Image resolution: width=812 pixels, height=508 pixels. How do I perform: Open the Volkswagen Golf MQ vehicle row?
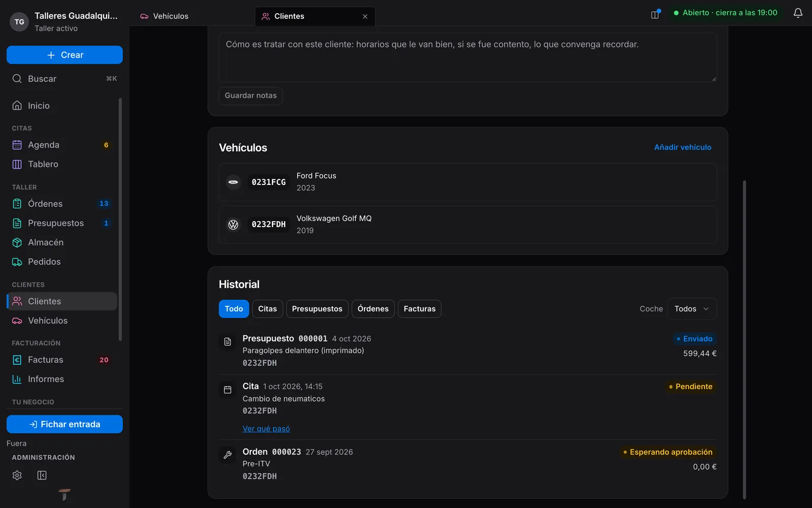pyautogui.click(x=467, y=225)
